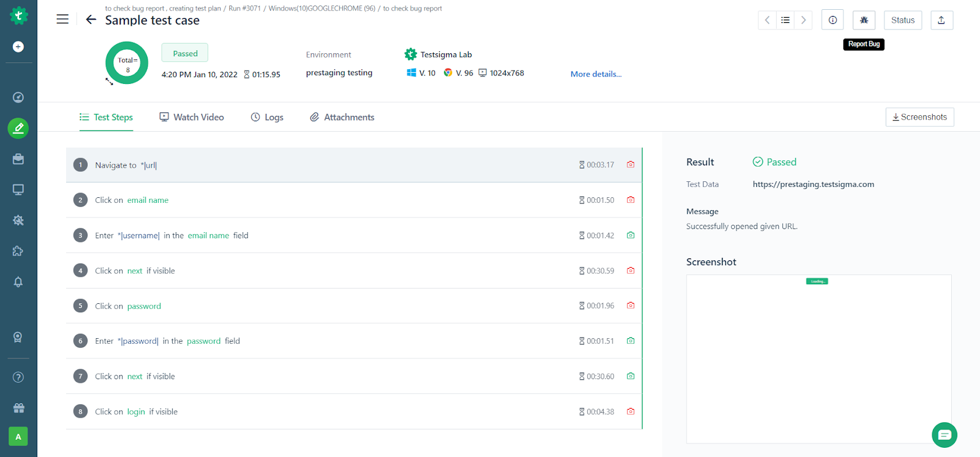Click the 'next' element link in step 4
Image resolution: width=980 pixels, height=457 pixels.
pos(135,271)
